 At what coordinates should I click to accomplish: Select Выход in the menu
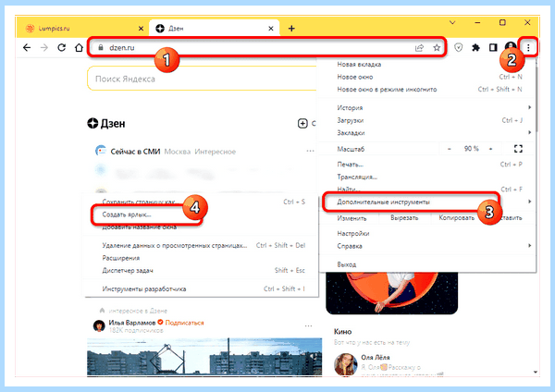(426, 264)
